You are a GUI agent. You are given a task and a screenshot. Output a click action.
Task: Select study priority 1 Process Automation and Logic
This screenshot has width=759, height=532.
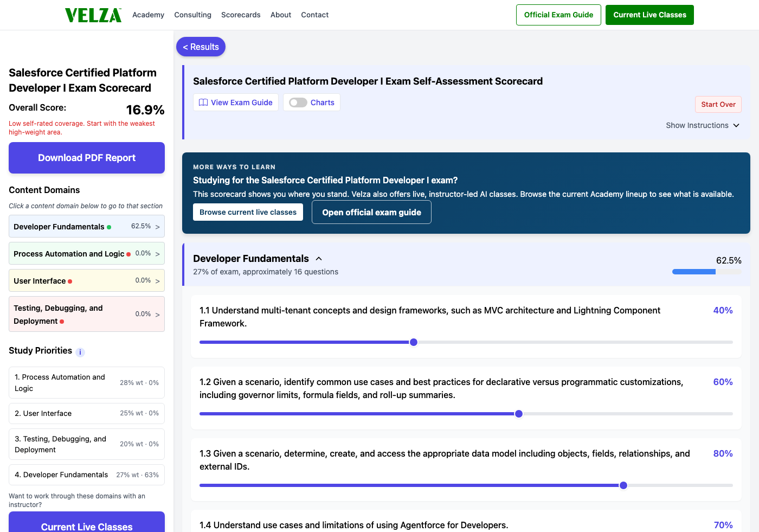87,383
